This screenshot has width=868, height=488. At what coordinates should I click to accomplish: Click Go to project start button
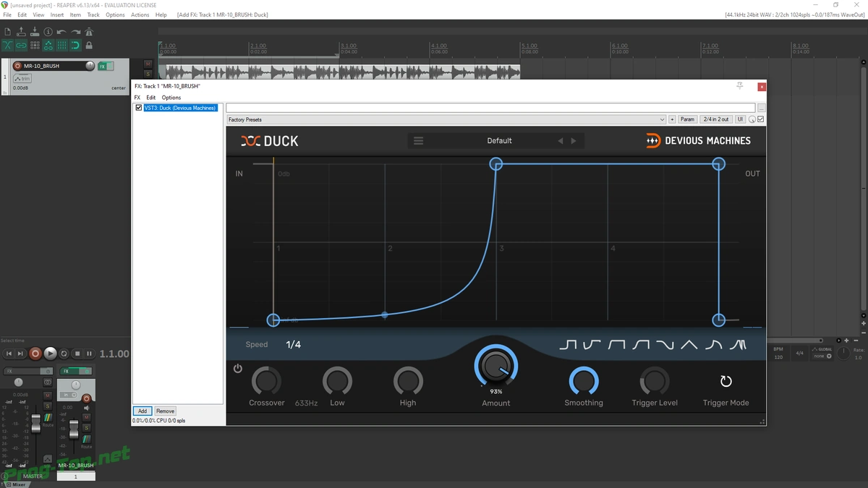(9, 354)
